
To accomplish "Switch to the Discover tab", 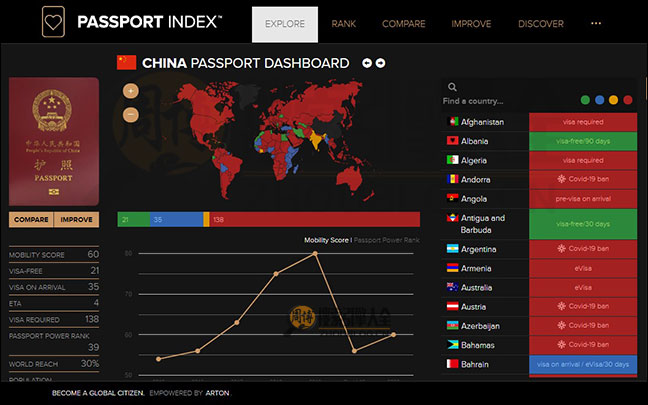I will [x=541, y=24].
